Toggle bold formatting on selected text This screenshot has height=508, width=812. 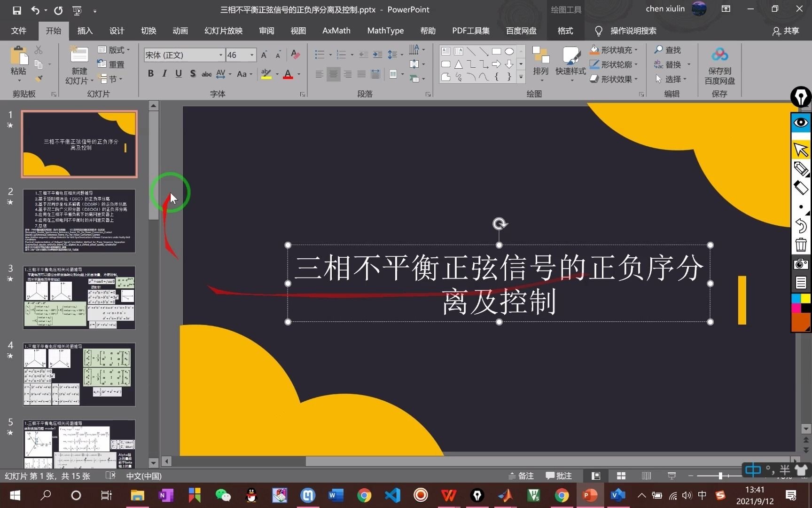[150, 74]
